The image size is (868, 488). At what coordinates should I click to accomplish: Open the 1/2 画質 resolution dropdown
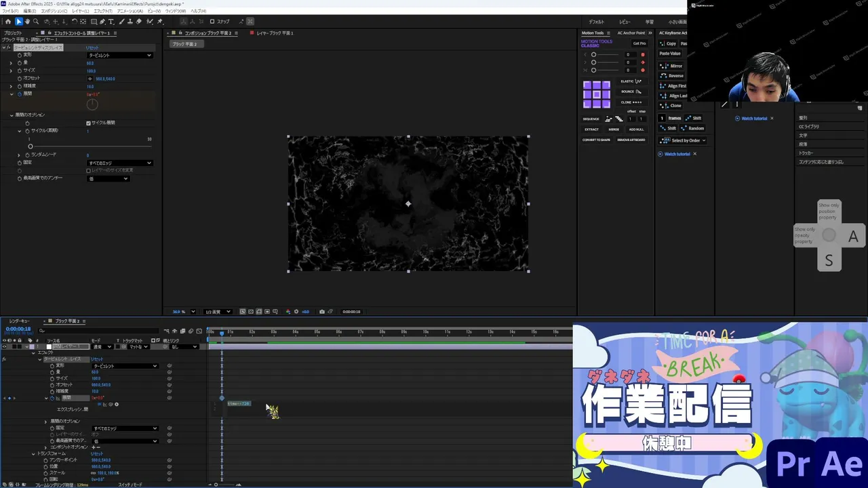pyautogui.click(x=217, y=312)
